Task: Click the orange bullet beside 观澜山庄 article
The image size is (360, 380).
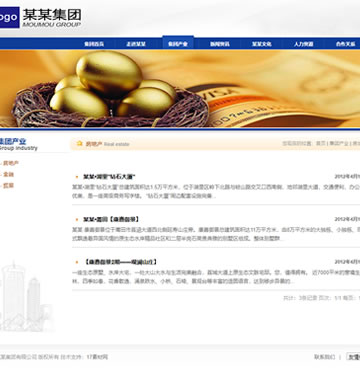Action: [x=77, y=262]
